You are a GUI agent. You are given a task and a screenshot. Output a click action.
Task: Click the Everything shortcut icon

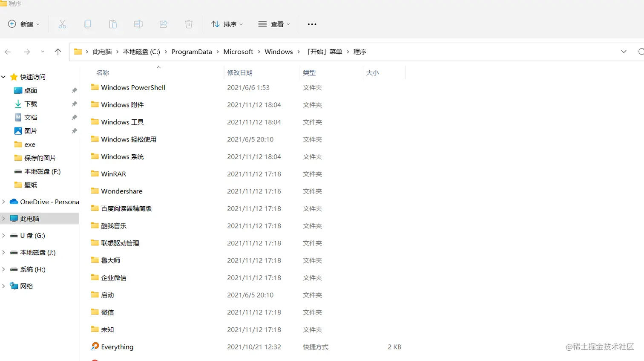coord(95,347)
